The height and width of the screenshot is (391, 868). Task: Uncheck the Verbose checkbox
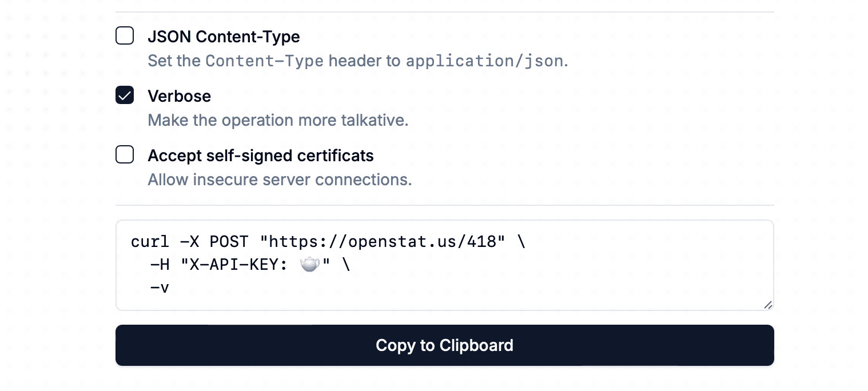click(125, 95)
